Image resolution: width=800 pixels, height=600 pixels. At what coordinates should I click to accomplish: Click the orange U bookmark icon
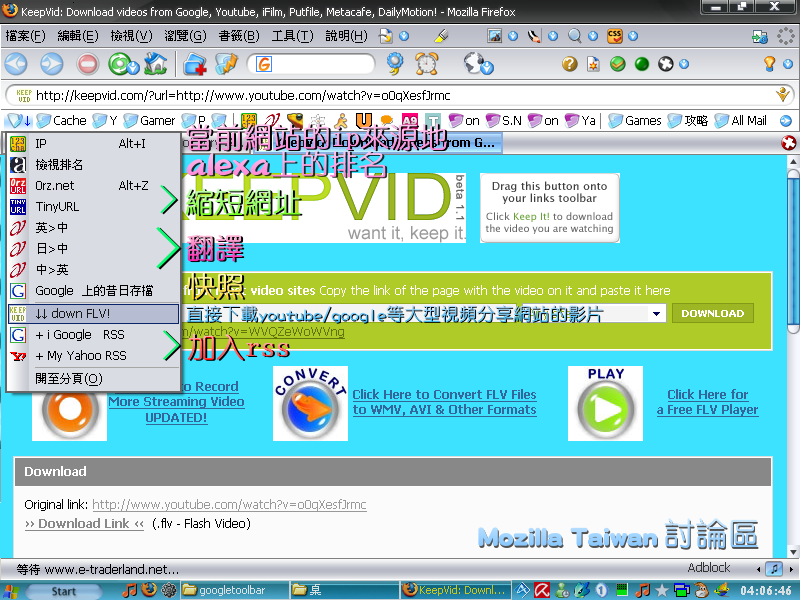pyautogui.click(x=363, y=120)
